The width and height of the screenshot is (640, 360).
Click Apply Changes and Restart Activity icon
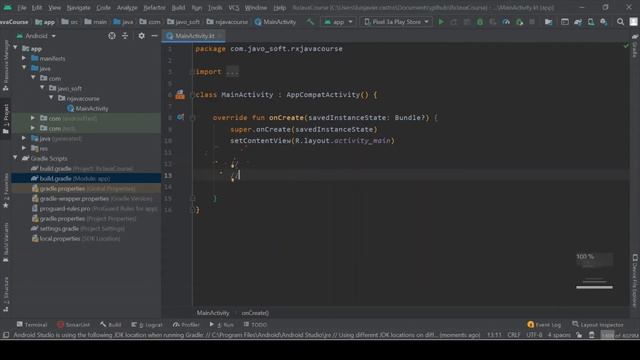pyautogui.click(x=454, y=22)
